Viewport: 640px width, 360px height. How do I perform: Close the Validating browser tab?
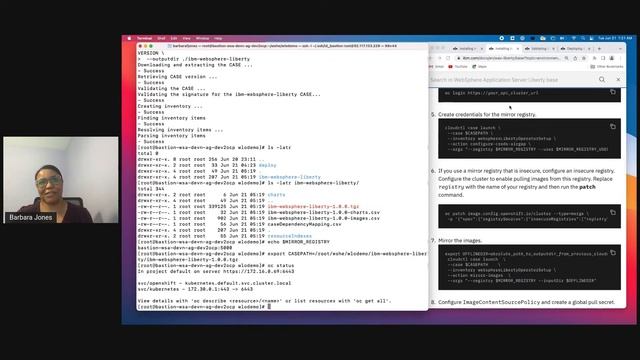point(553,49)
